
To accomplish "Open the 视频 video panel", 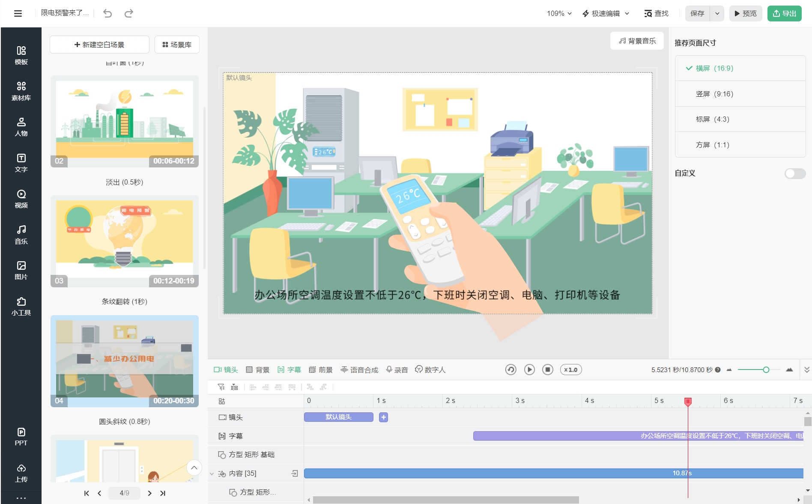I will [21, 199].
